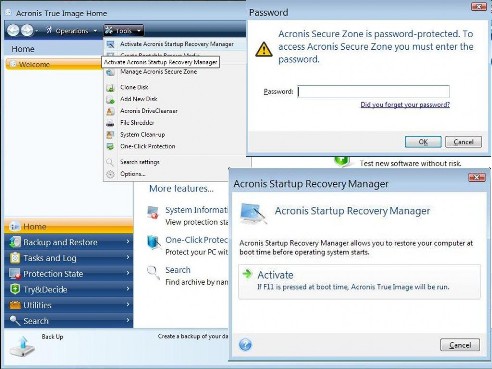Open System Information feature link
492x369 pixels.
[x=196, y=210]
